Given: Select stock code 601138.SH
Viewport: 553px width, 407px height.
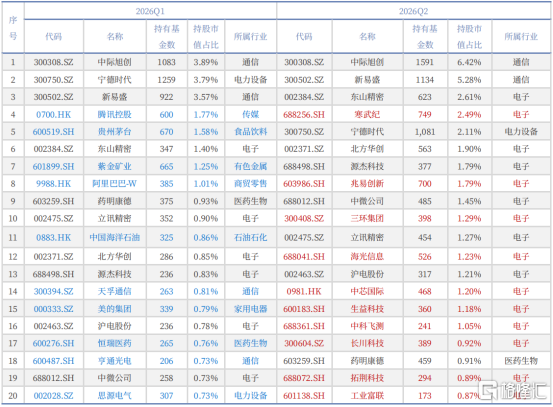Looking at the screenshot, I should (x=304, y=396).
